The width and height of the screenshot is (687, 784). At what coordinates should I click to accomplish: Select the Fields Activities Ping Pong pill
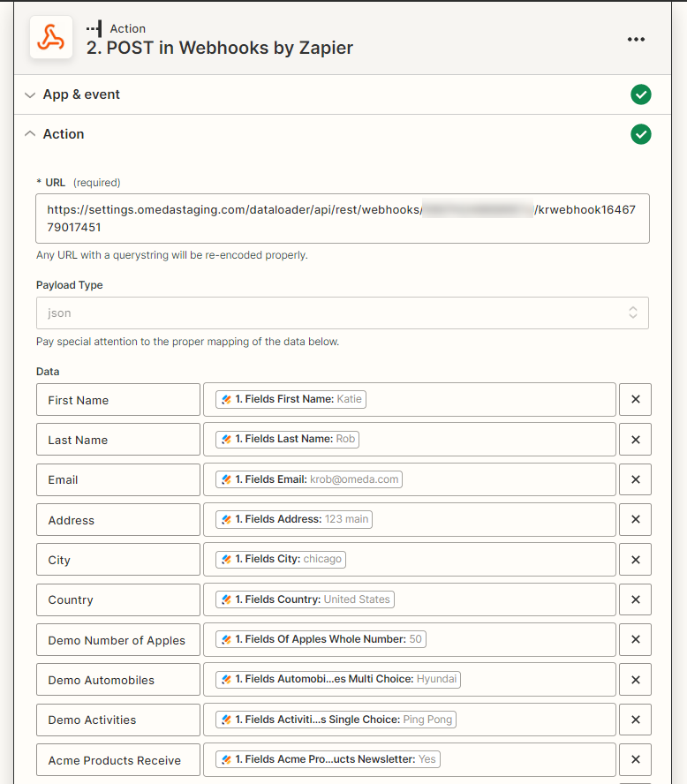(336, 720)
